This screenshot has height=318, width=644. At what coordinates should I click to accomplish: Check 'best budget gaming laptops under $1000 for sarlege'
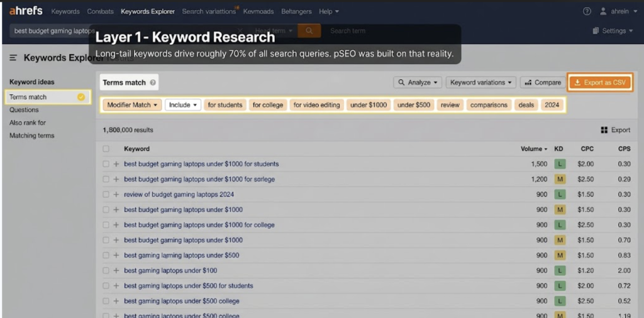tap(106, 179)
